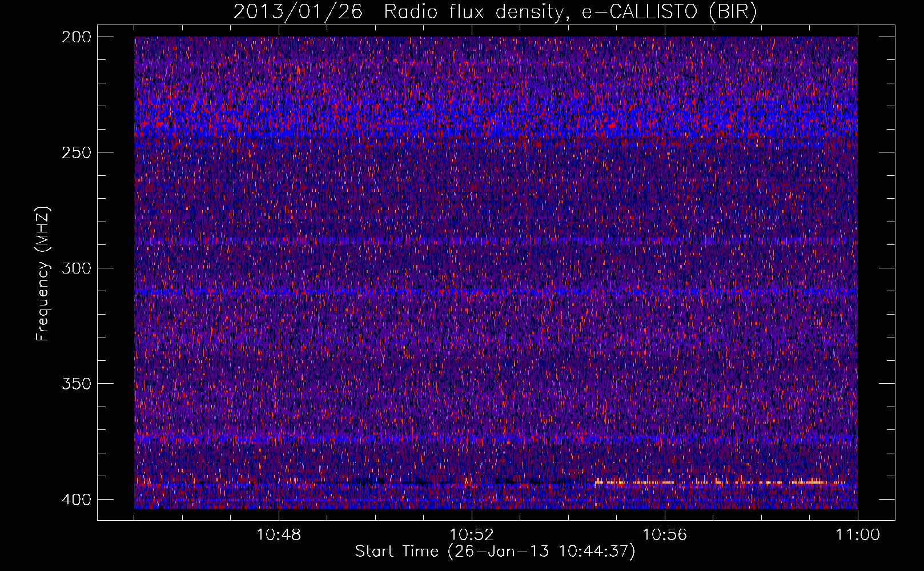
Task: Click the 200 frequency tick label
Action: coord(77,37)
